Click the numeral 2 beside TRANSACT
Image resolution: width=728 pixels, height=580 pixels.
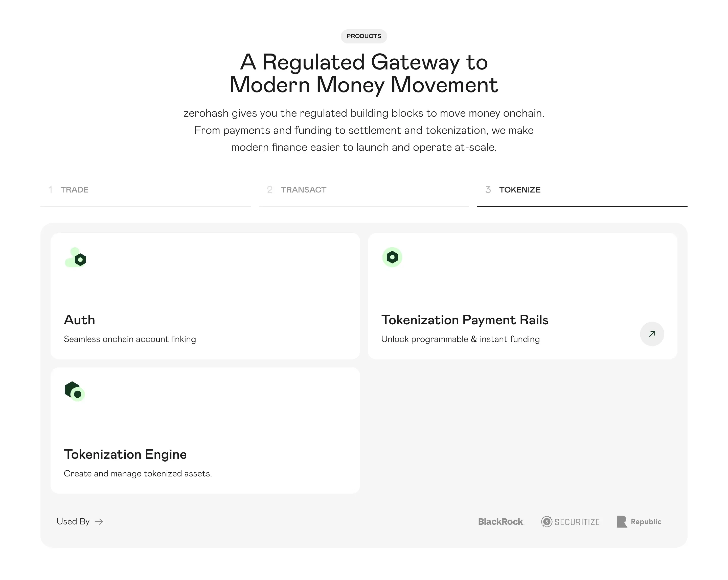(270, 190)
